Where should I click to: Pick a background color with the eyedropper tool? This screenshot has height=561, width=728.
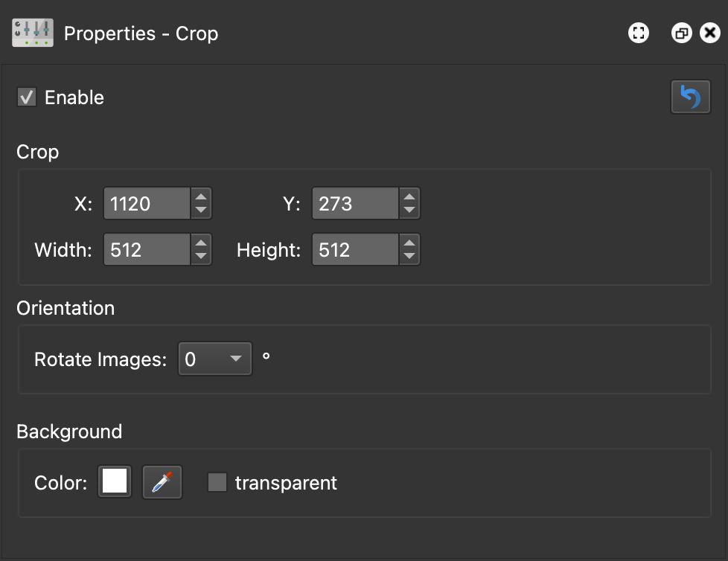[x=162, y=482]
